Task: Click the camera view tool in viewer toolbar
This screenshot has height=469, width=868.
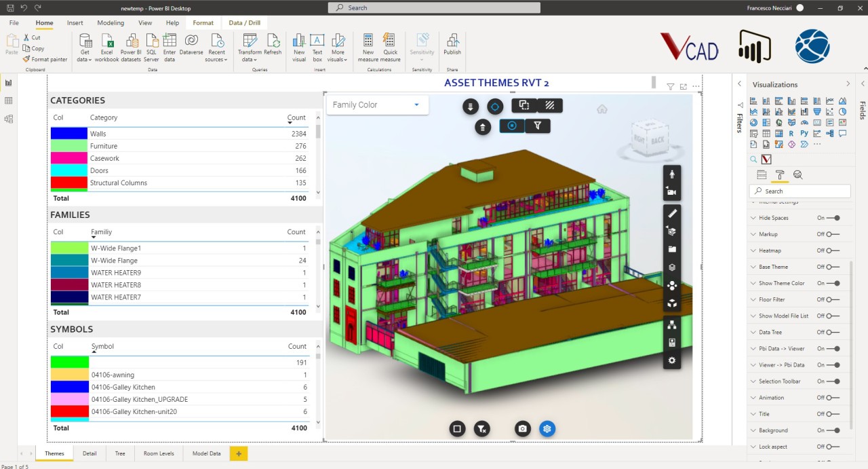Action: click(x=672, y=191)
